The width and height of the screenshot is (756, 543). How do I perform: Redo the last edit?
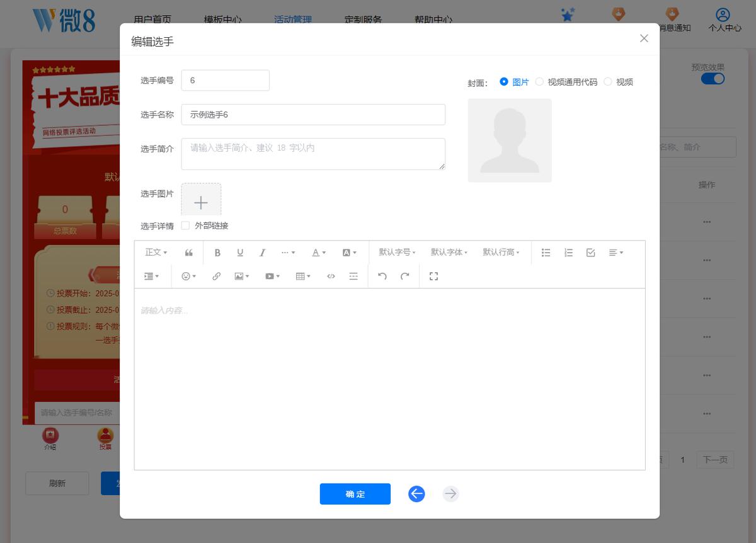(405, 276)
